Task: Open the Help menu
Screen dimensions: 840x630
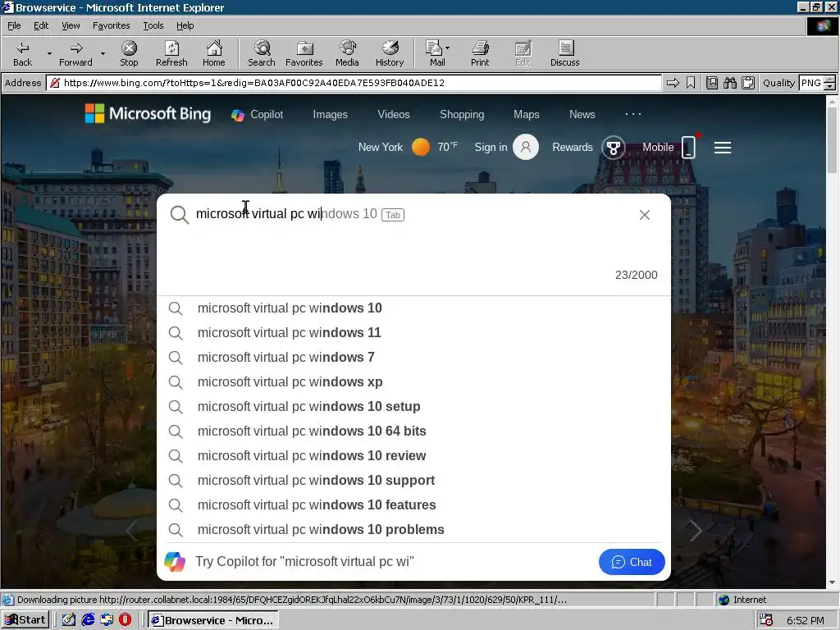Action: (185, 25)
